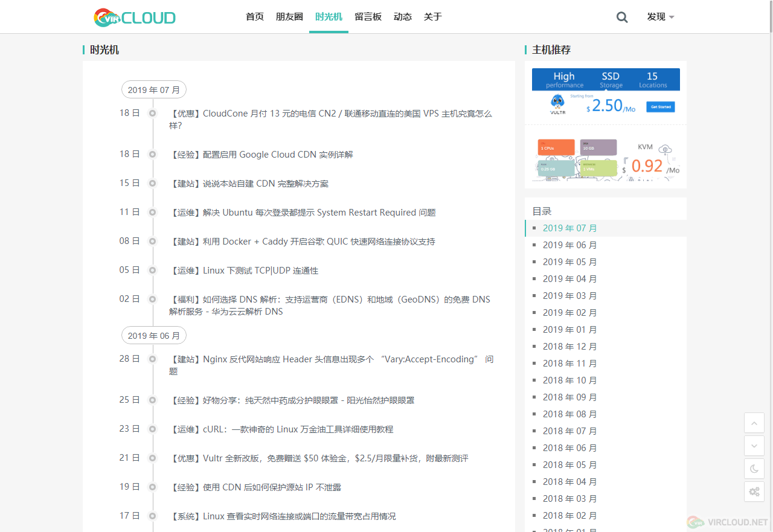Open the Google Cloud CDN 实例详解 article

point(261,155)
